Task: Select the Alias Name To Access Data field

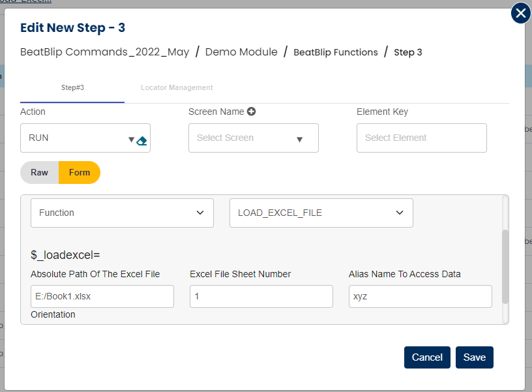Action: [420, 296]
